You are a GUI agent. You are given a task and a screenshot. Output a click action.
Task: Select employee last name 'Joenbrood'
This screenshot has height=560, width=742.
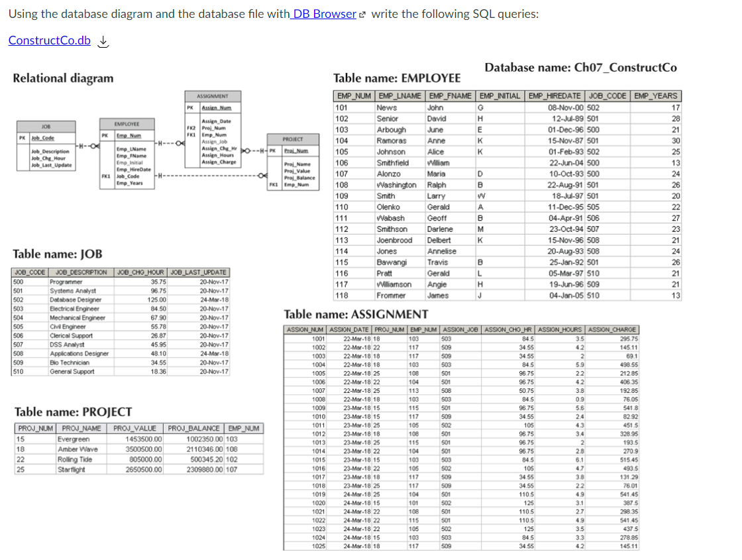[x=395, y=241]
